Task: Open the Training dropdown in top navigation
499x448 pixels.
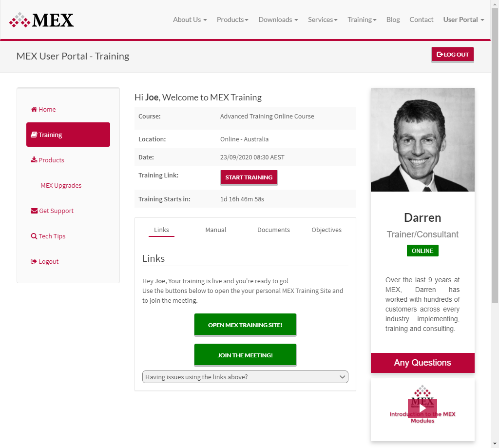Action: [x=362, y=19]
